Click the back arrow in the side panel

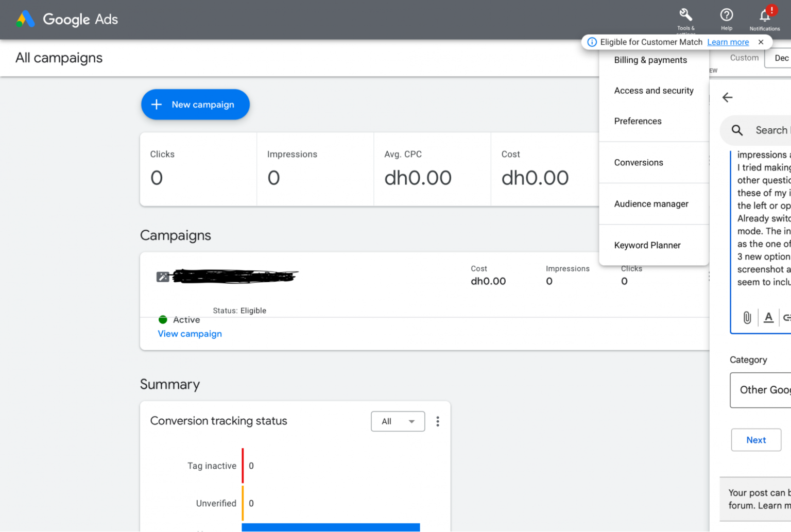click(728, 97)
